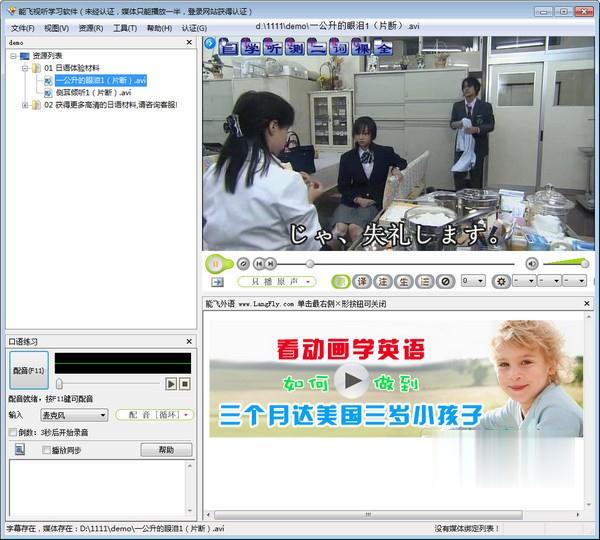Image resolution: width=600 pixels, height=540 pixels.
Task: Toggle the 注 annotation button
Action: point(383,282)
